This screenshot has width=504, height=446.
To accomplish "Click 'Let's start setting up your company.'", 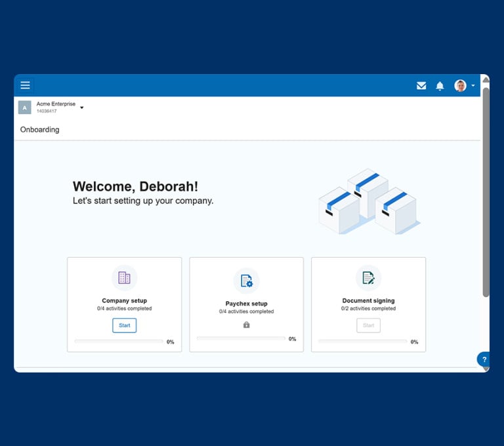I will point(143,201).
